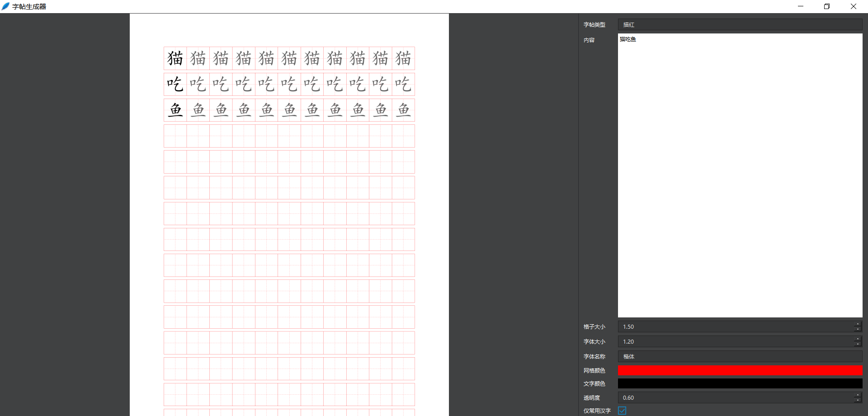Increase 透明度 with the up arrow
The width and height of the screenshot is (868, 416).
coord(858,395)
